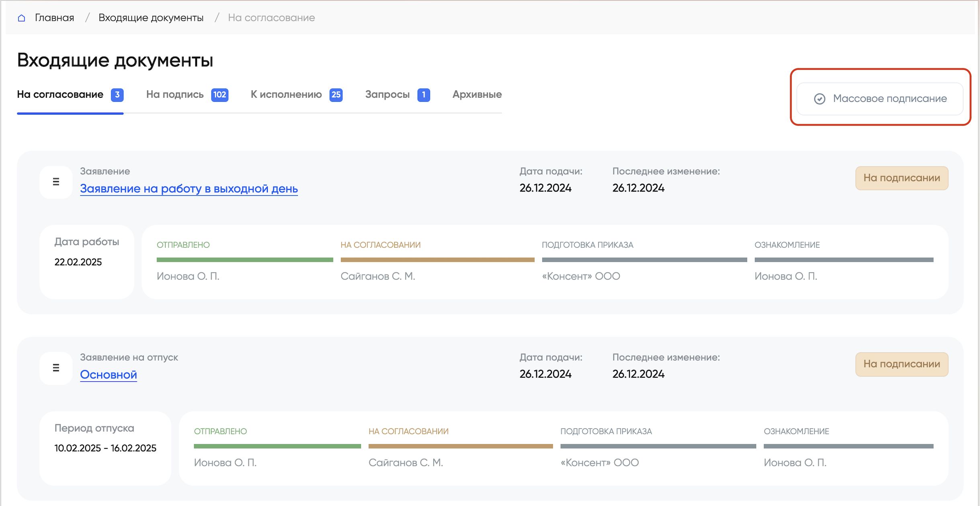Click the Запросы counter badge 1
The image size is (980, 506).
pyautogui.click(x=423, y=95)
